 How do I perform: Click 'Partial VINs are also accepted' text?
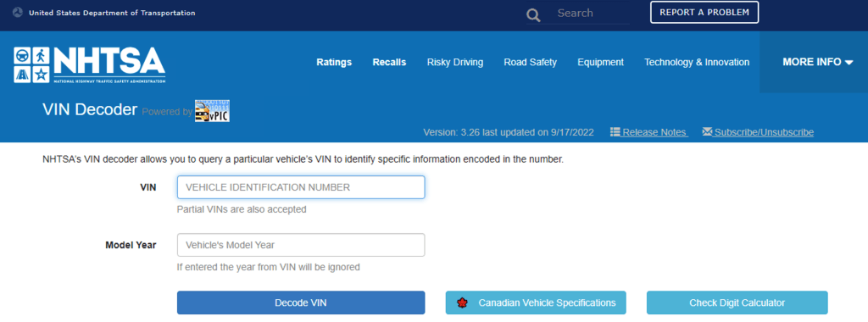point(242,209)
